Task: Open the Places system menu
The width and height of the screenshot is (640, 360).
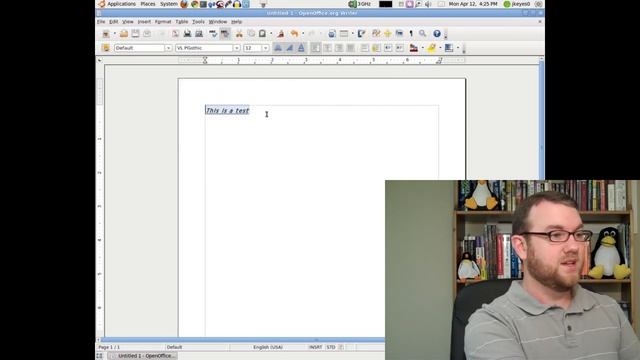Action: [148, 4]
